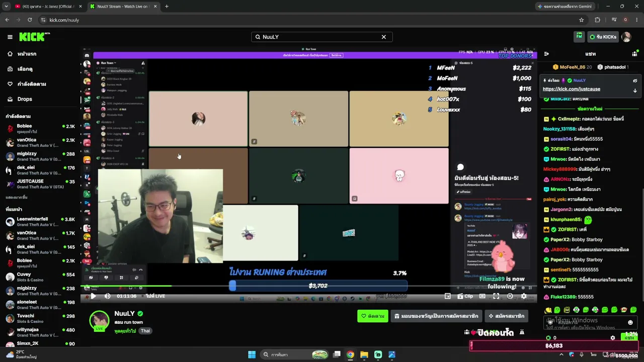Viewport: 644px width, 362px height.
Task: Play the stream with the play button
Action: tap(93, 296)
